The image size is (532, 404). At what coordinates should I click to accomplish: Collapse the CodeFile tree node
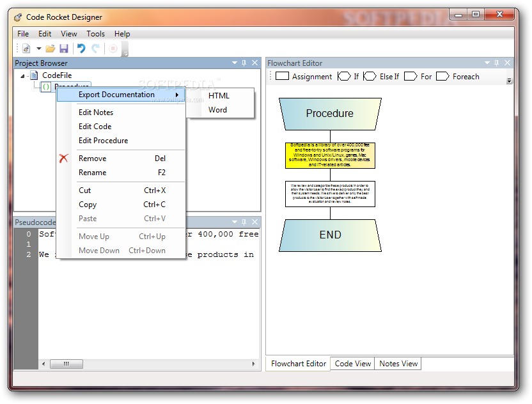(22, 76)
